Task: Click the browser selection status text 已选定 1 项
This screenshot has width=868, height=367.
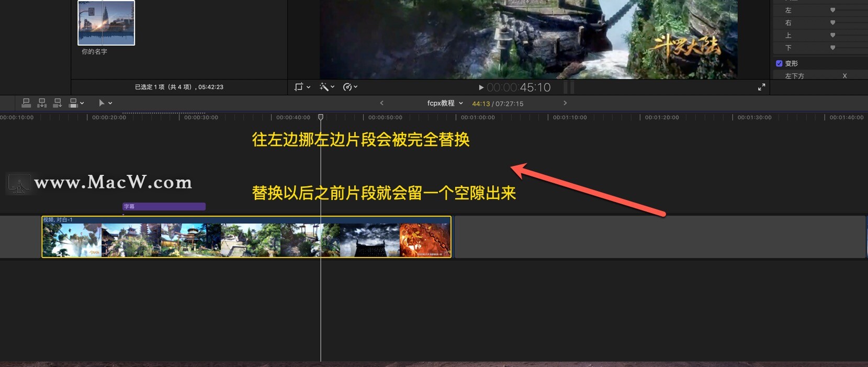Action: click(x=179, y=87)
